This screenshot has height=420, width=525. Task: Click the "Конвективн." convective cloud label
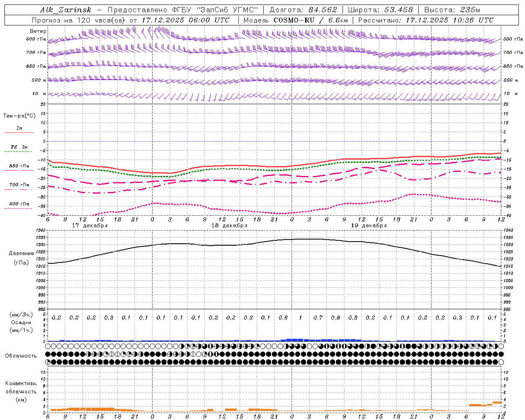21,383
